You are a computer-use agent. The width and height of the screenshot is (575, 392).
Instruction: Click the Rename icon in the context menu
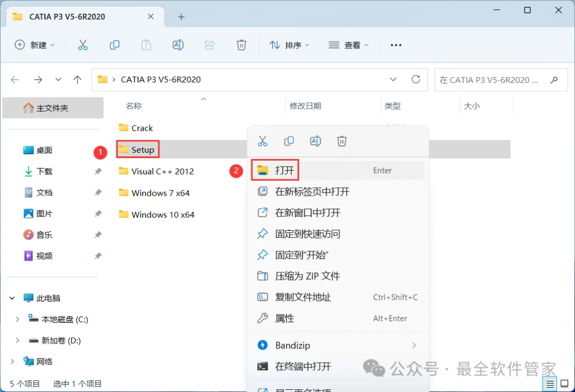point(315,141)
